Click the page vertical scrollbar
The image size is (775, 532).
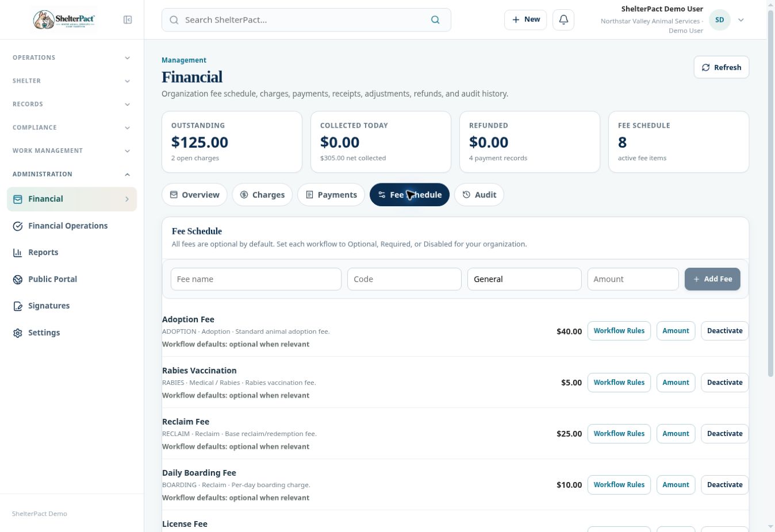(771, 195)
